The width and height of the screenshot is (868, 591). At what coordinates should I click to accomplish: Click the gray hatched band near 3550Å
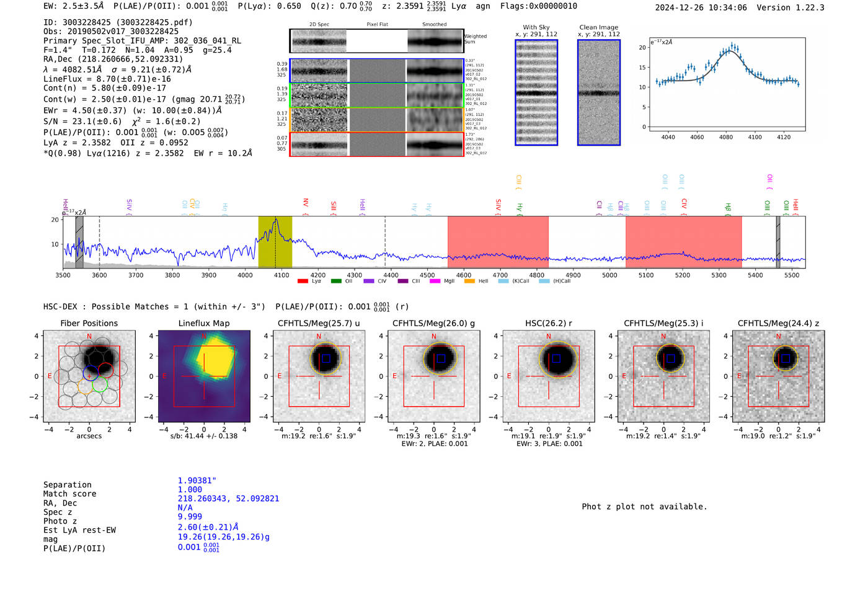click(x=79, y=242)
